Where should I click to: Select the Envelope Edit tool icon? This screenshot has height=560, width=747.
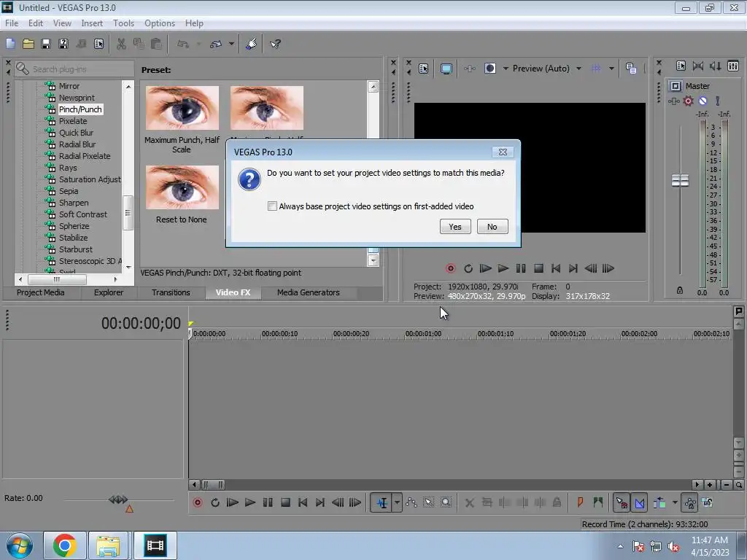[x=411, y=502]
